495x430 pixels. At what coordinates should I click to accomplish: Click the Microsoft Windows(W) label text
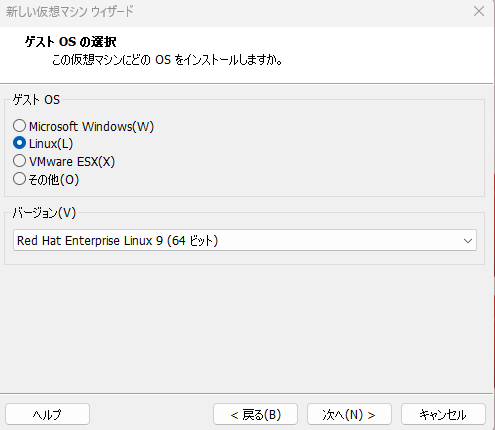click(x=91, y=126)
